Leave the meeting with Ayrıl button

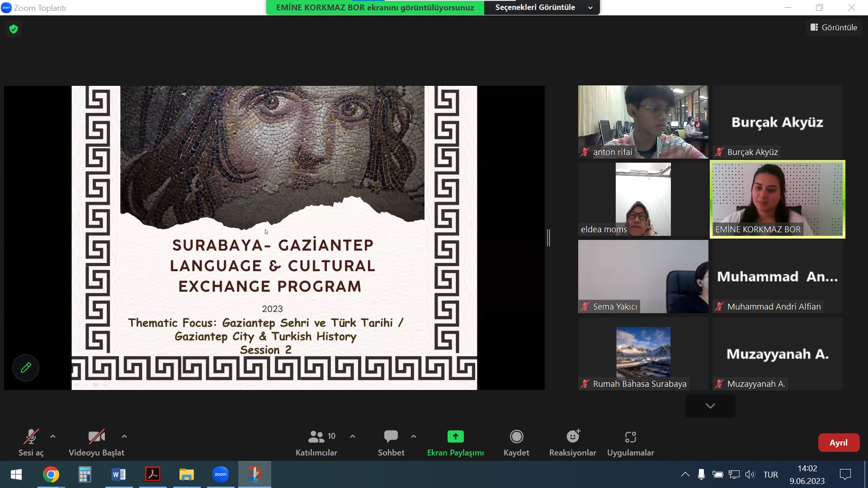tap(838, 443)
